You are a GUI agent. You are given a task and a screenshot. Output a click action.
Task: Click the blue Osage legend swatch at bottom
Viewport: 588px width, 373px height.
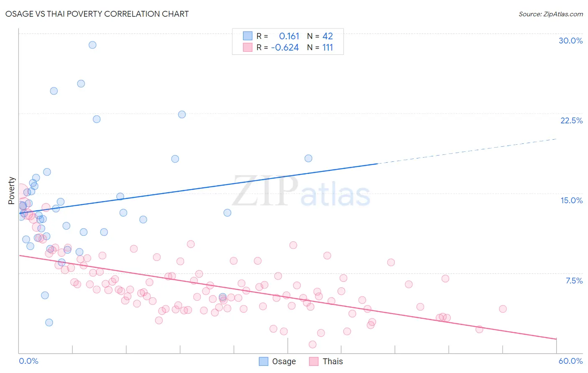point(263,361)
